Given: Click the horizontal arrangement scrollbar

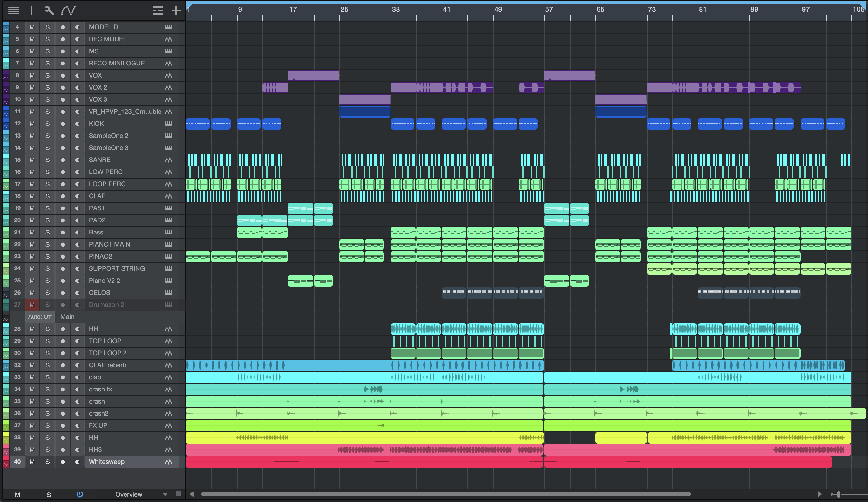Looking at the screenshot, I should click(x=446, y=494).
